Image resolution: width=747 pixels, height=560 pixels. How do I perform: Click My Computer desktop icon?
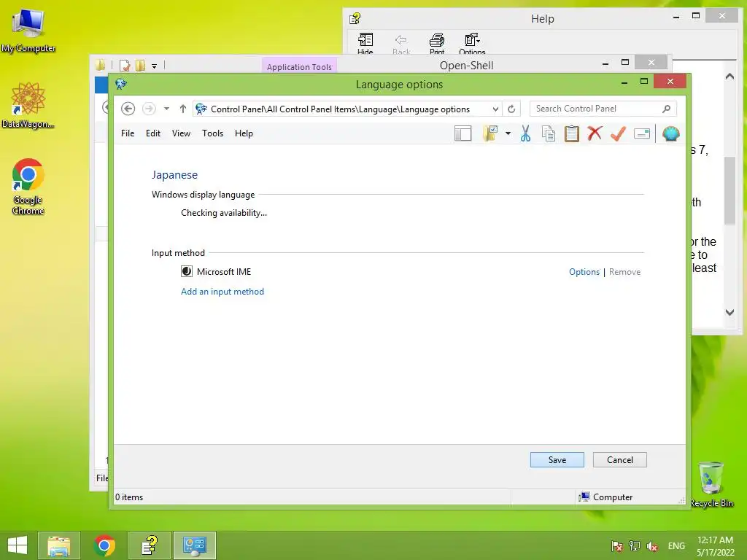click(x=28, y=31)
